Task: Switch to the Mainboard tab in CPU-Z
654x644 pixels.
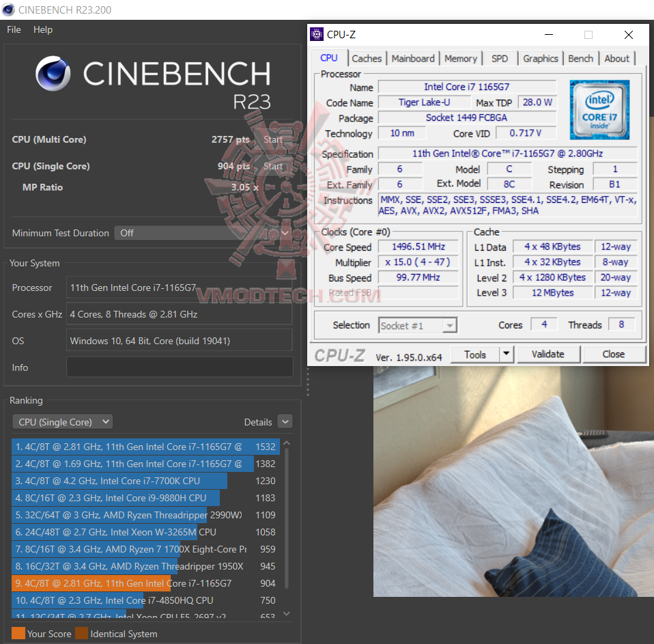Action: click(413, 59)
